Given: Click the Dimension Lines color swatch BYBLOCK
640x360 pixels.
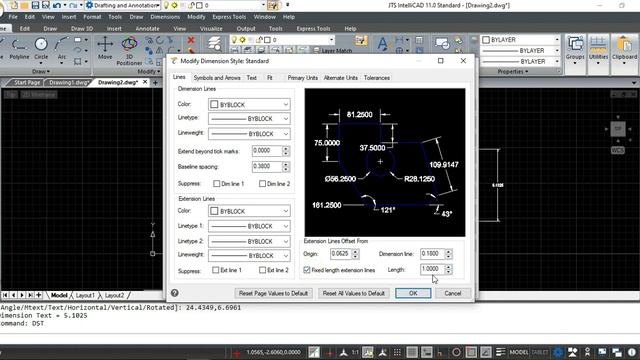Looking at the screenshot, I should [214, 104].
